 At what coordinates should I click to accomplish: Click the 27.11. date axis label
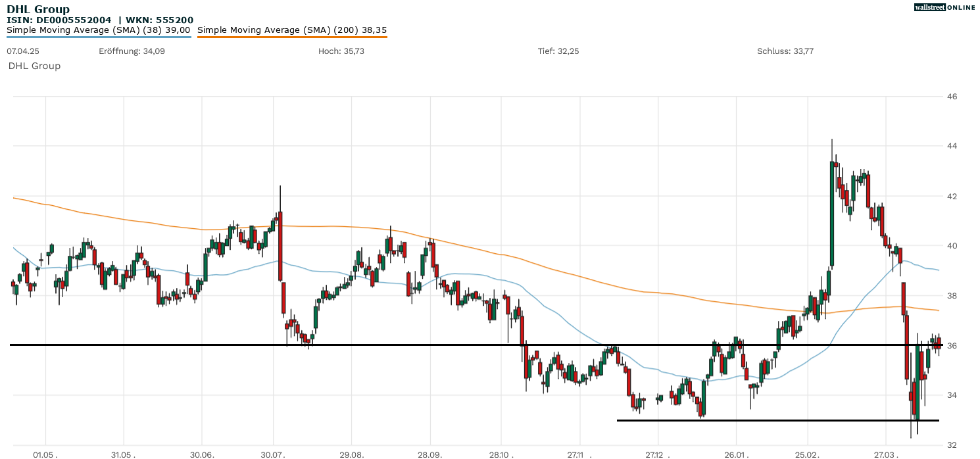(x=579, y=454)
